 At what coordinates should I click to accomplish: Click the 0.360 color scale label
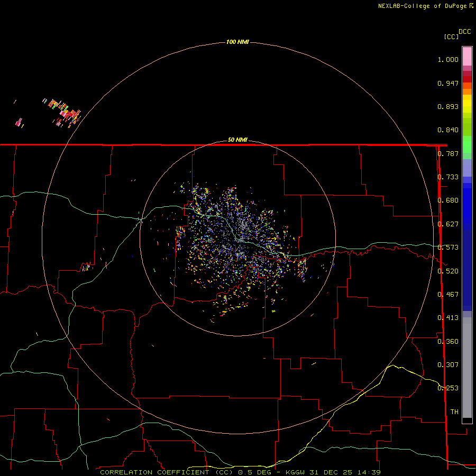448,342
